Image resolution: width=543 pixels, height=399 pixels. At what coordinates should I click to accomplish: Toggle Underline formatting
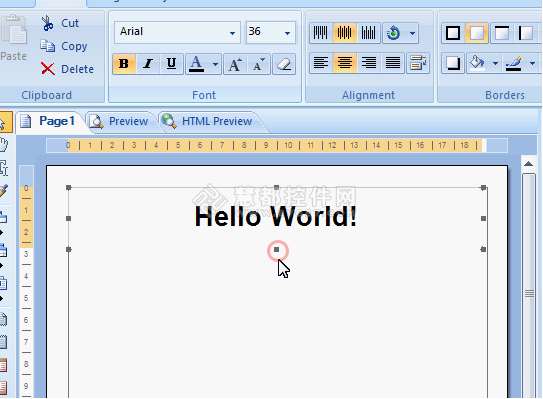coord(171,64)
